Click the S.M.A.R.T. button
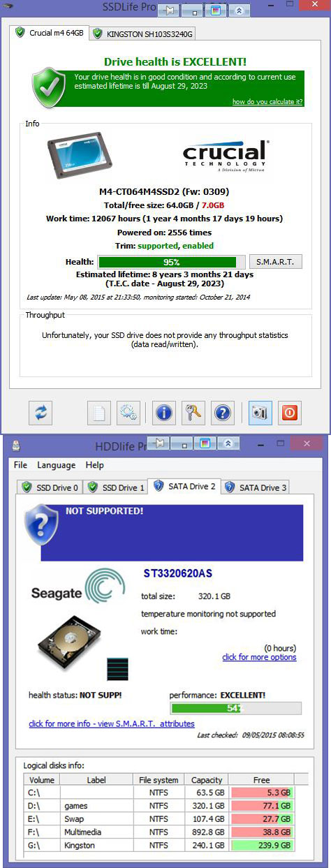Viewport: 331px width, 868px height. 275,262
